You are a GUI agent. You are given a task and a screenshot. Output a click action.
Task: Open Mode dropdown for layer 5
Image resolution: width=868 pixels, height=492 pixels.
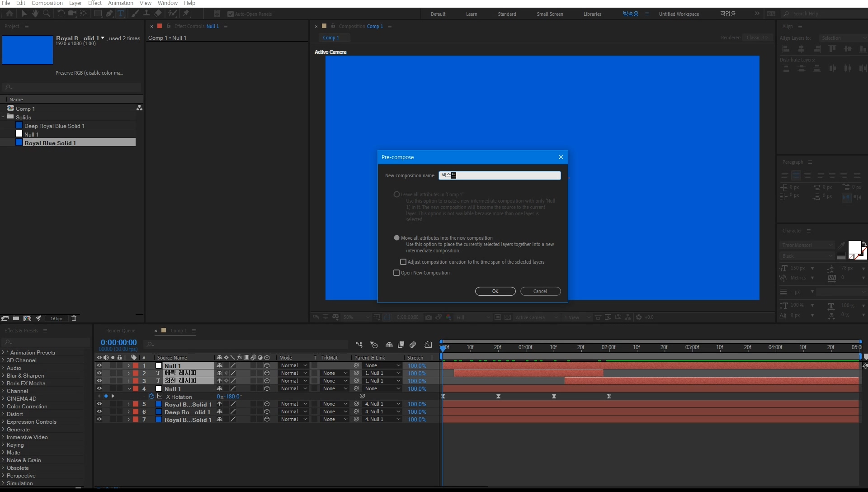pos(293,404)
